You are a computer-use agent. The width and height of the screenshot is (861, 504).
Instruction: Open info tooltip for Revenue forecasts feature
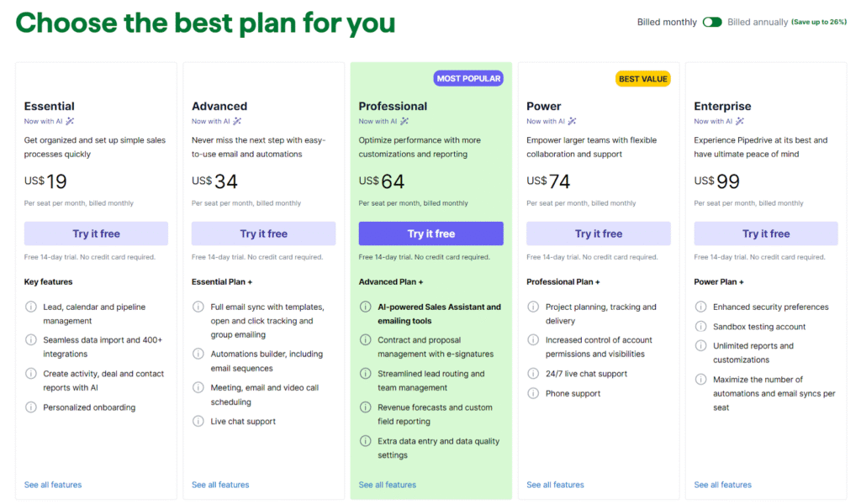point(365,407)
